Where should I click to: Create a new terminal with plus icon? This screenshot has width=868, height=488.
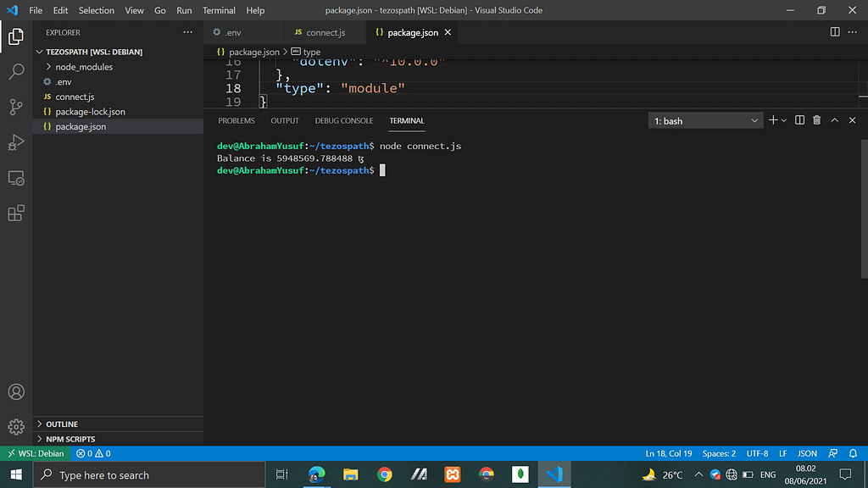[773, 120]
